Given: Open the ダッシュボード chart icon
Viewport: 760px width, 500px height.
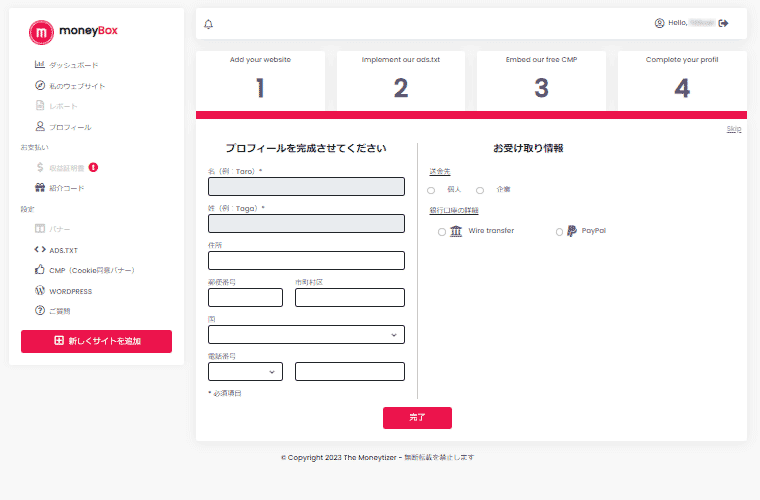Looking at the screenshot, I should (40, 64).
